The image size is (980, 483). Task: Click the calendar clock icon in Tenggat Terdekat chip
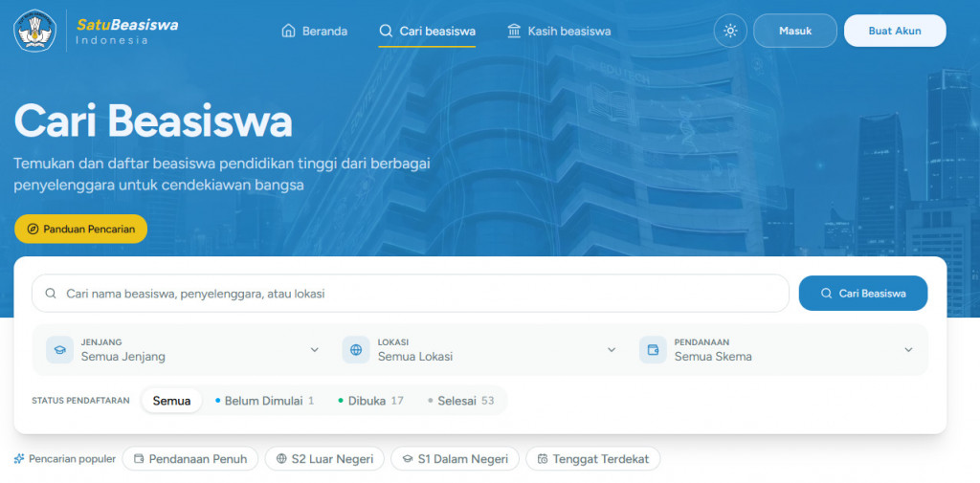click(x=543, y=459)
